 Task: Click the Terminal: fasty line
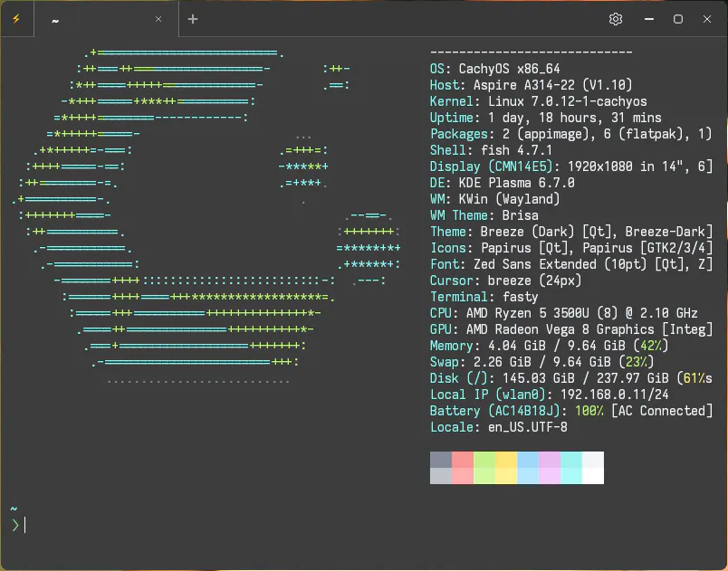(484, 297)
